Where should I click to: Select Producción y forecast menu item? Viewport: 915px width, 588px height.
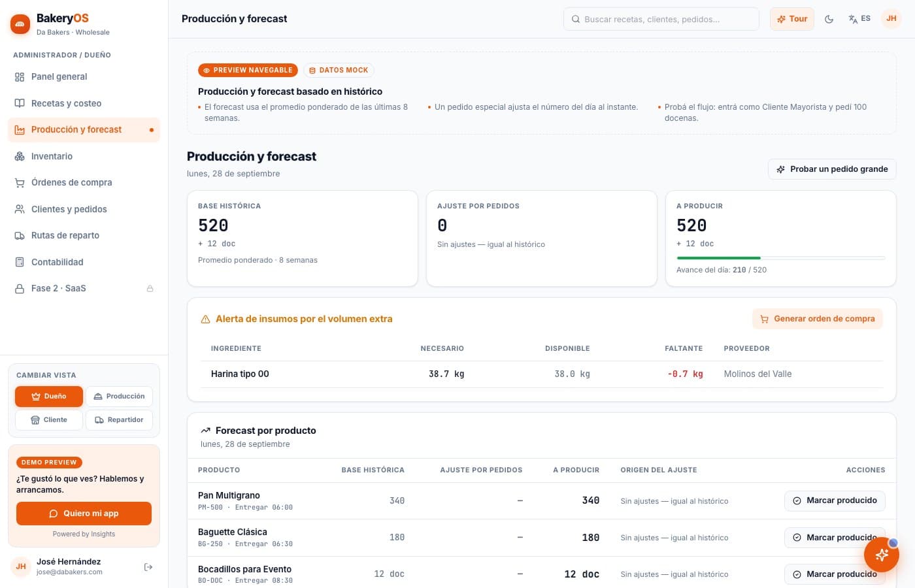tap(84, 130)
